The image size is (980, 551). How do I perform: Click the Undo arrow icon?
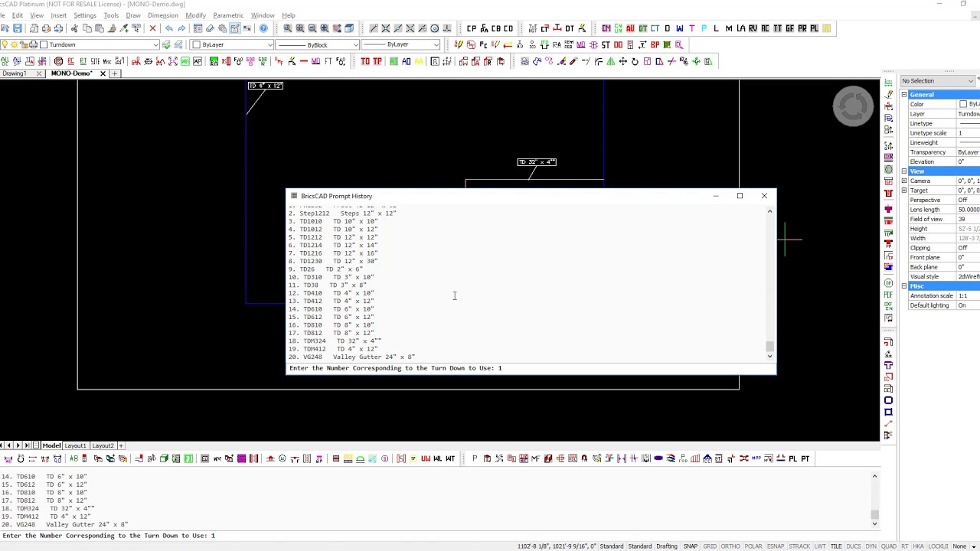[169, 28]
